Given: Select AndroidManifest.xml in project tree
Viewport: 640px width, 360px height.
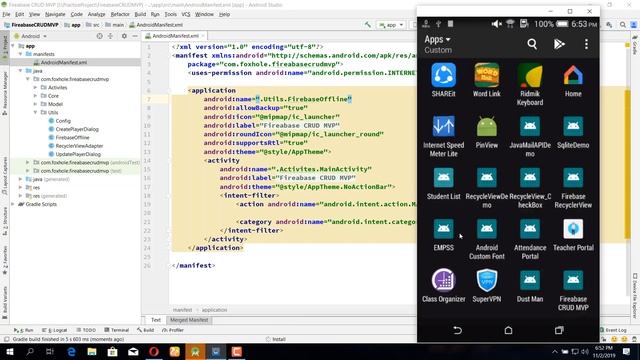Looking at the screenshot, I should [x=64, y=62].
